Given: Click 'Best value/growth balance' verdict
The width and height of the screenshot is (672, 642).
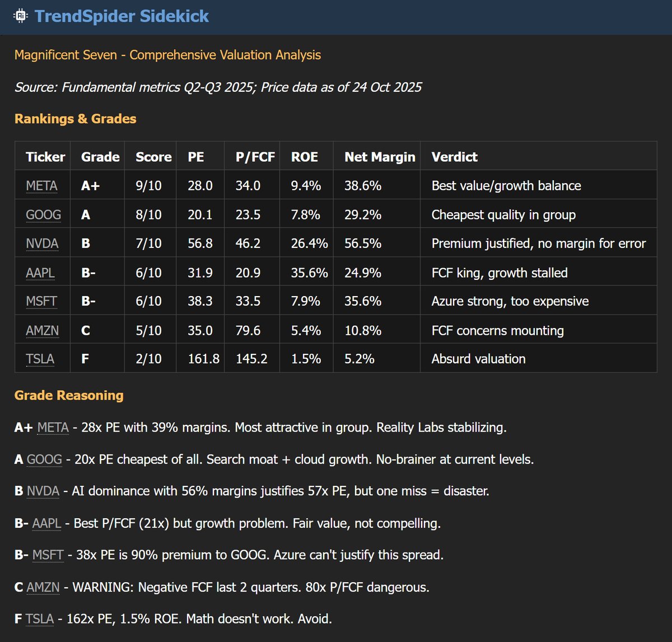Looking at the screenshot, I should [506, 186].
